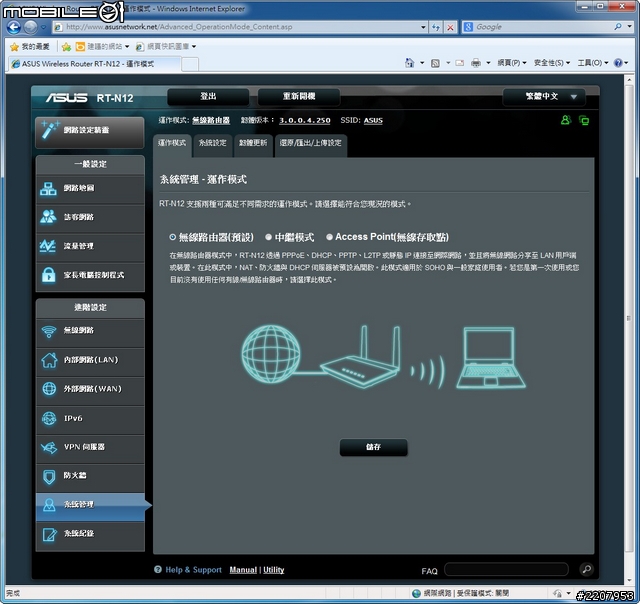Select the Access Point mode radio button
Viewport: 640px width, 604px height.
[x=329, y=237]
